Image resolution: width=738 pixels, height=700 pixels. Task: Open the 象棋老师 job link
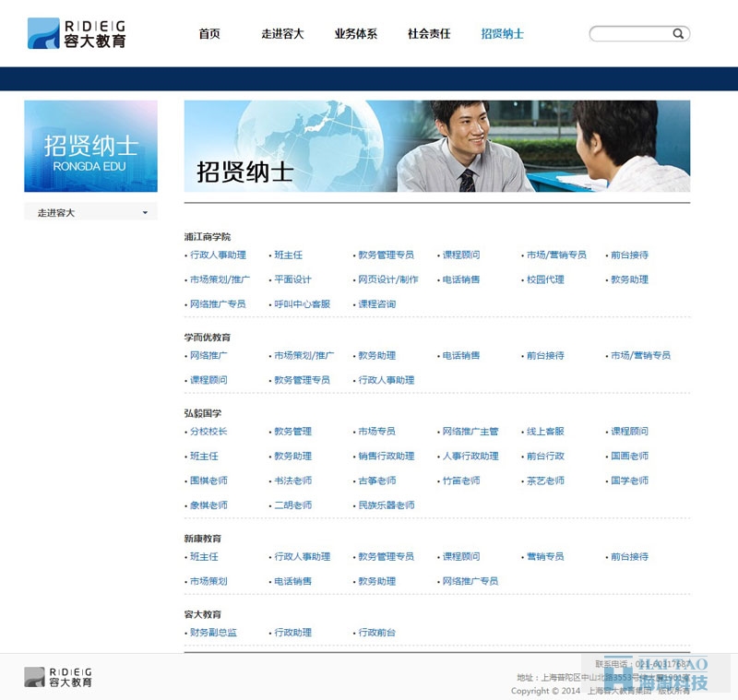(208, 505)
